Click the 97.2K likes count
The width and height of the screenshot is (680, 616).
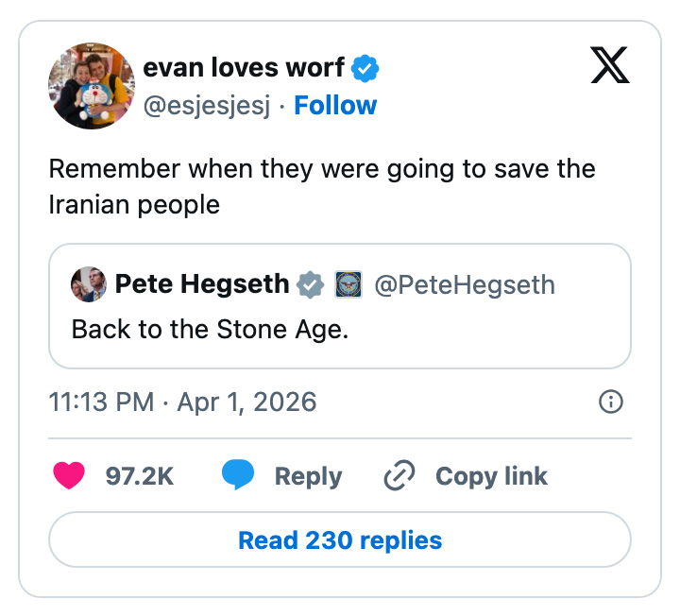(139, 475)
